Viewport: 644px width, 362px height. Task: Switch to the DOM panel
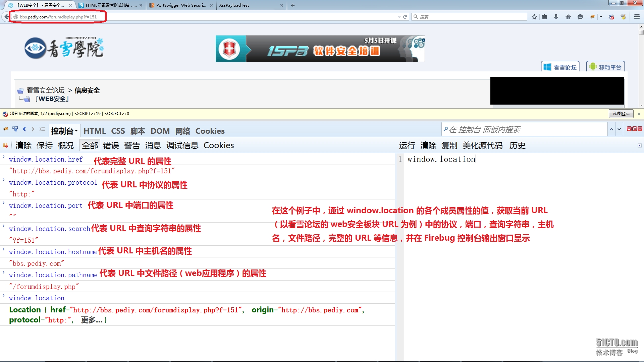(x=160, y=131)
